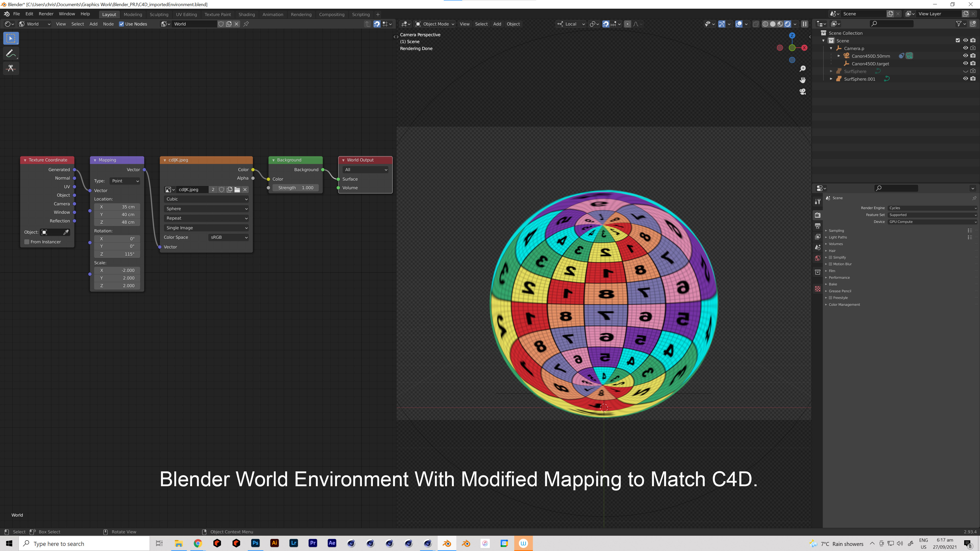The image size is (980, 551).
Task: Open the Render Engine Cycles dropdown
Action: coord(933,208)
